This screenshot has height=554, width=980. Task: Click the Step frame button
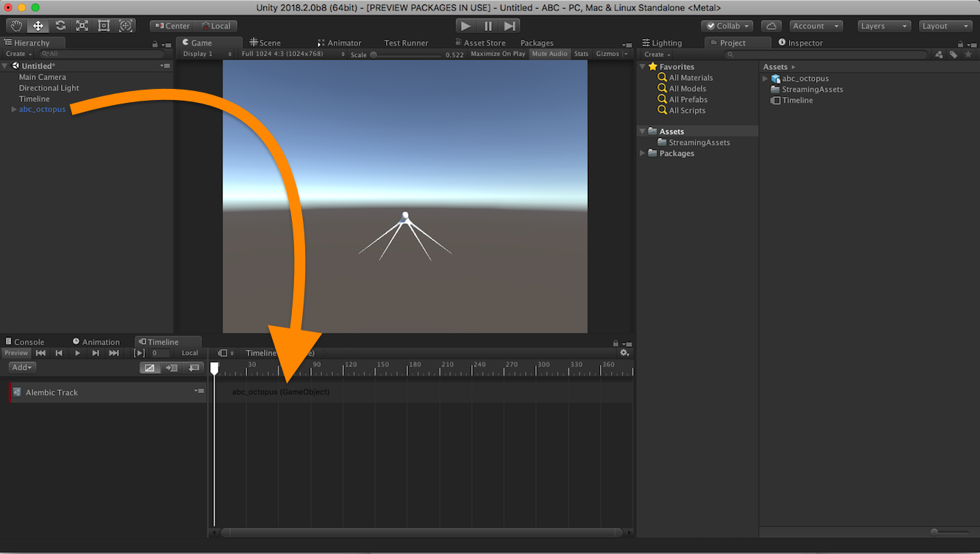[510, 26]
